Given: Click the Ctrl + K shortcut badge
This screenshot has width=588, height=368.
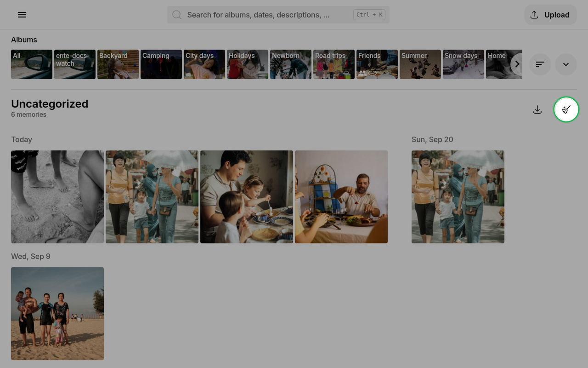Looking at the screenshot, I should pyautogui.click(x=369, y=15).
